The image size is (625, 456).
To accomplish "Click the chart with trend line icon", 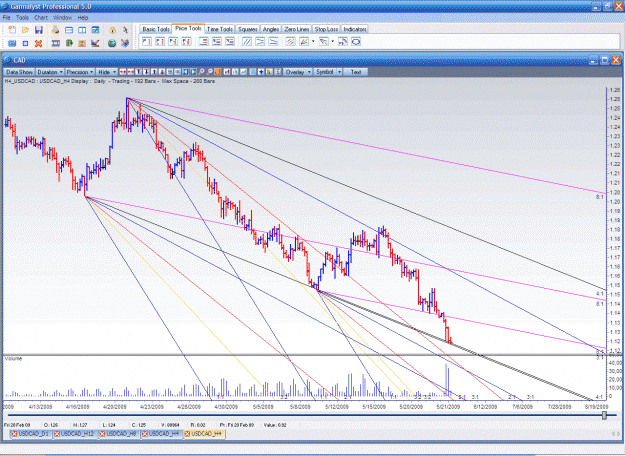I will (x=95, y=43).
